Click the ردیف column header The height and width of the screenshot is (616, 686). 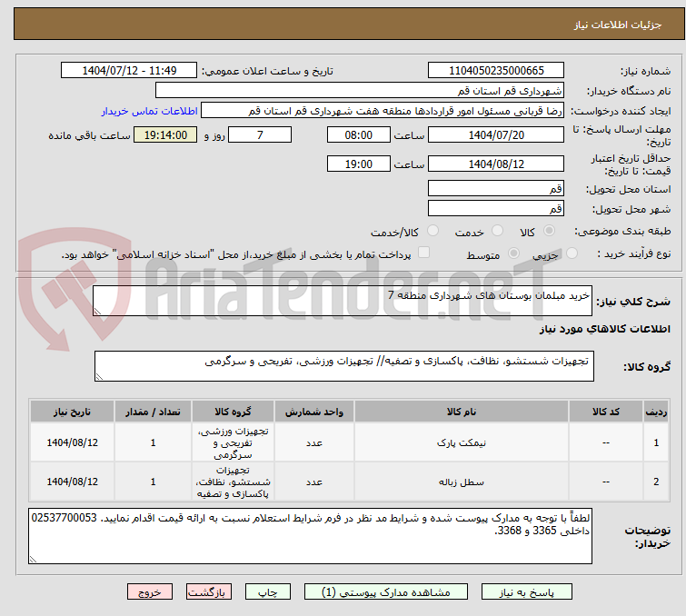(x=656, y=412)
